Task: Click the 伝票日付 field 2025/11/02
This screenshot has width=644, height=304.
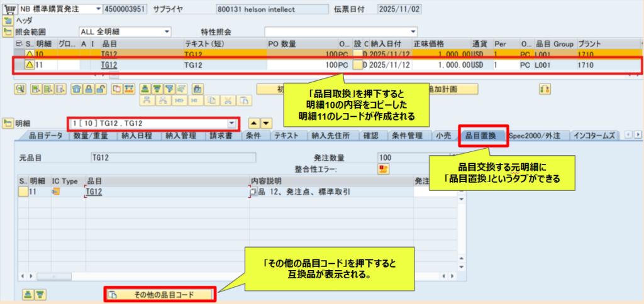Action: [x=399, y=9]
